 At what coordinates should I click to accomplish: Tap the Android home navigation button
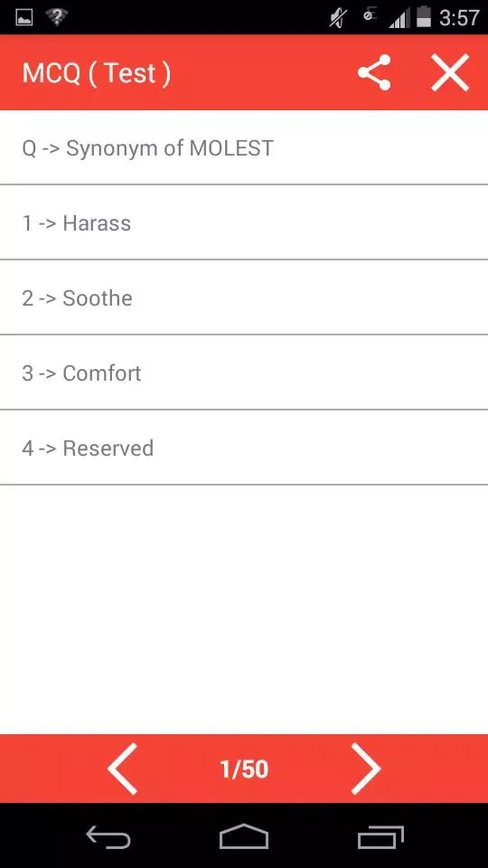click(x=244, y=835)
